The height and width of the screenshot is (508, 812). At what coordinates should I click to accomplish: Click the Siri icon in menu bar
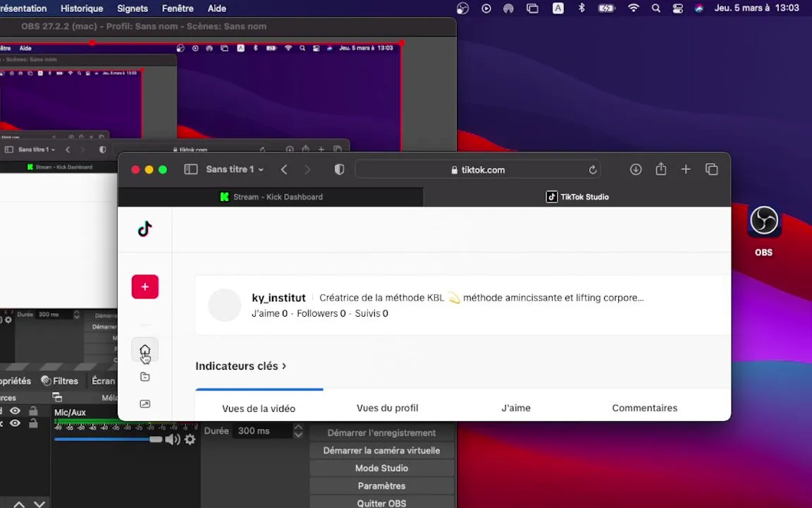(699, 8)
